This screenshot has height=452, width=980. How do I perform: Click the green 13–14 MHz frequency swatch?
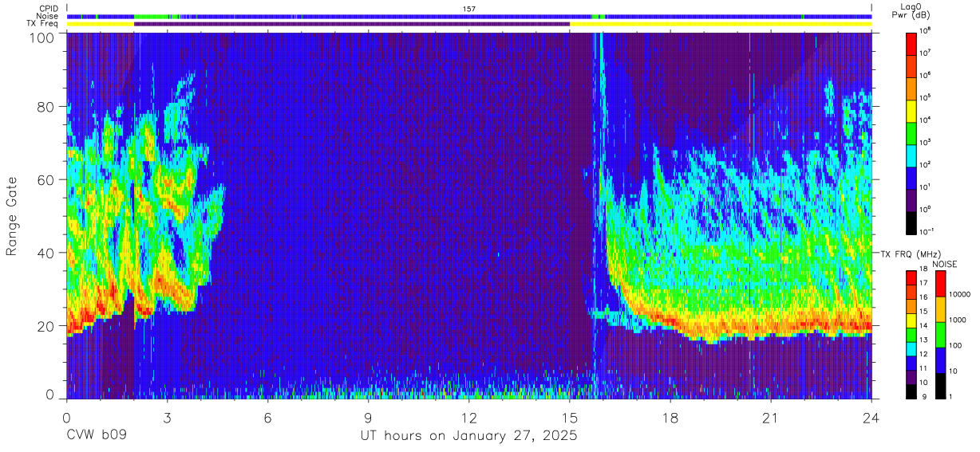coord(911,334)
